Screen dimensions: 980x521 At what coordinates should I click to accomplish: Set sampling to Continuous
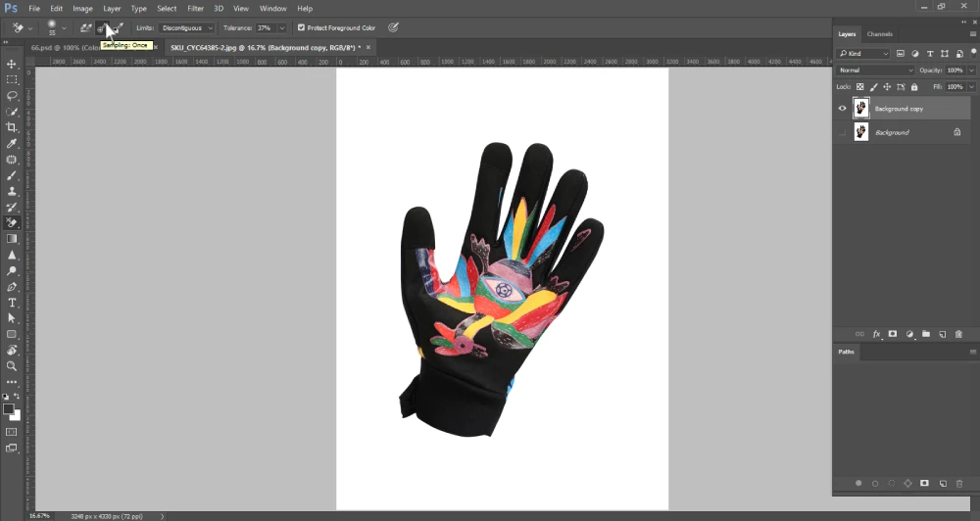point(86,27)
